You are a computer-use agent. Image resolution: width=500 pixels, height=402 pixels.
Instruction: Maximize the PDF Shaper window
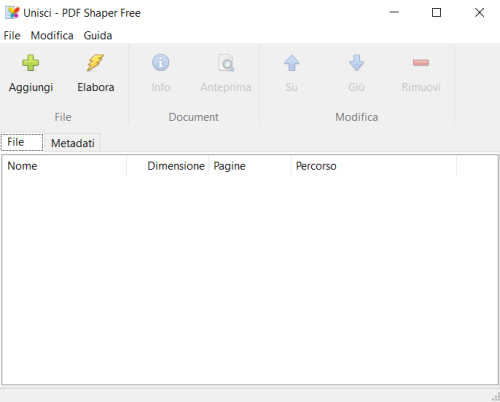tap(436, 13)
